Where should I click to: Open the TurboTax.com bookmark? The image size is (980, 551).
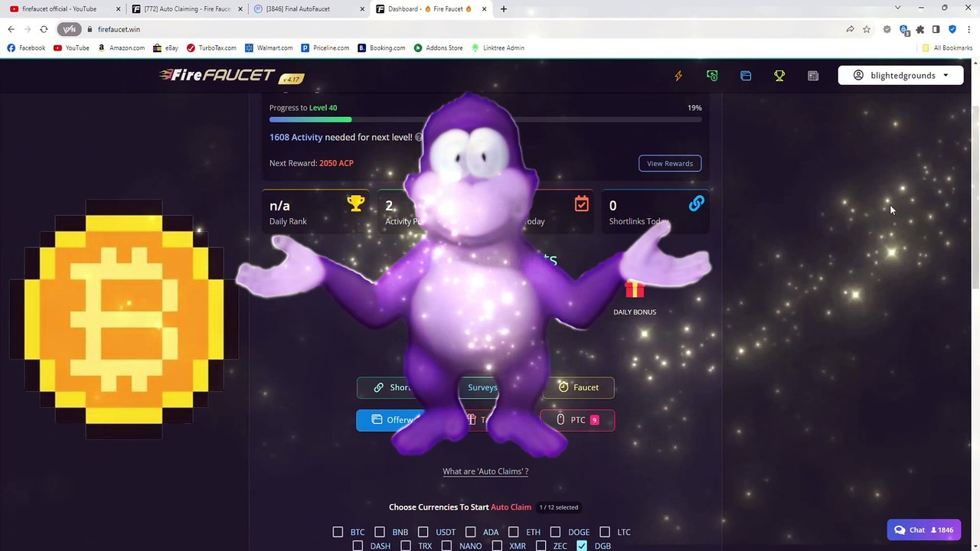click(x=211, y=47)
